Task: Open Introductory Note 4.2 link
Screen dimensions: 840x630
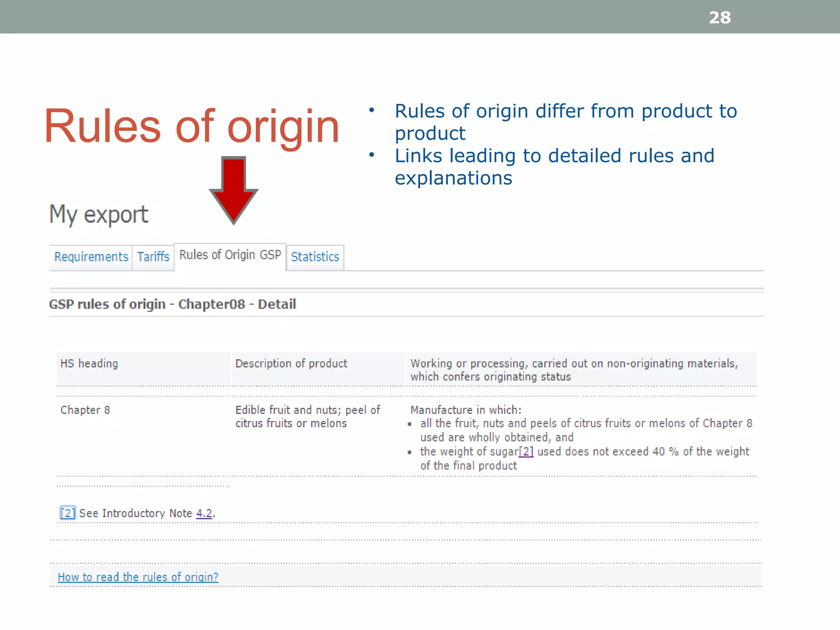Action: [x=204, y=513]
